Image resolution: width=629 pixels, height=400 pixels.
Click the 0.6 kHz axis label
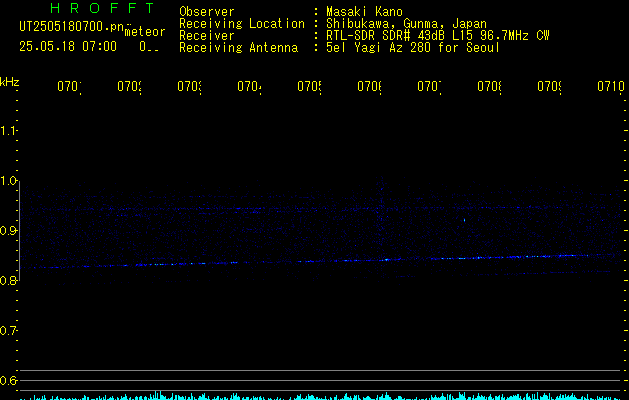pyautogui.click(x=9, y=380)
